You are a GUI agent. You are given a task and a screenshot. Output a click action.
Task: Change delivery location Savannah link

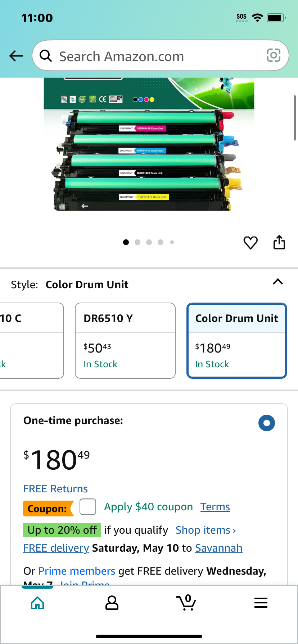click(219, 548)
